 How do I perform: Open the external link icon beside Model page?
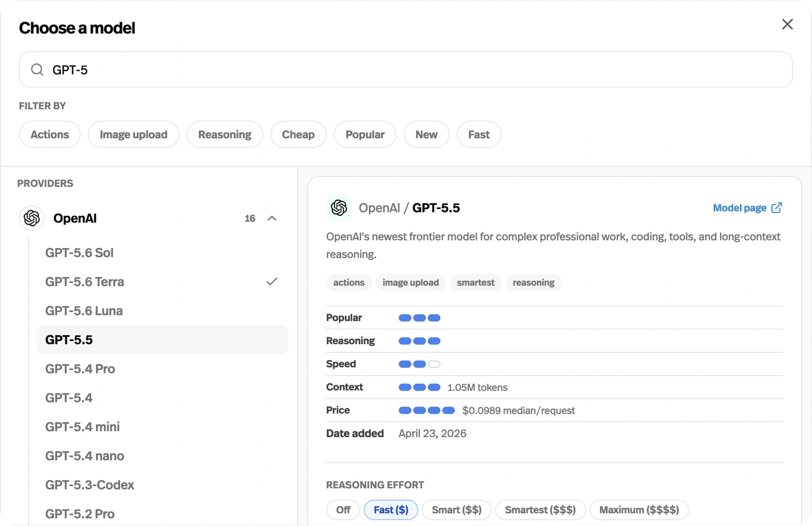pos(777,208)
